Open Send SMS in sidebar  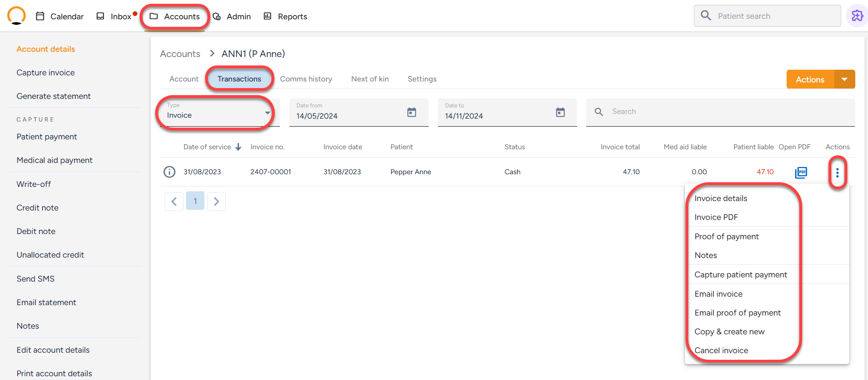coord(36,279)
